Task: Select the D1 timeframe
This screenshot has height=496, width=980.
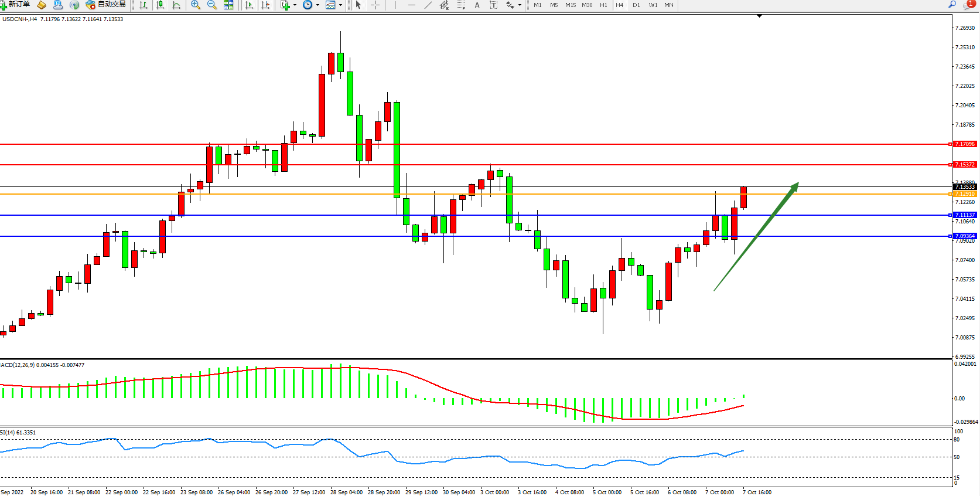Action: tap(636, 5)
